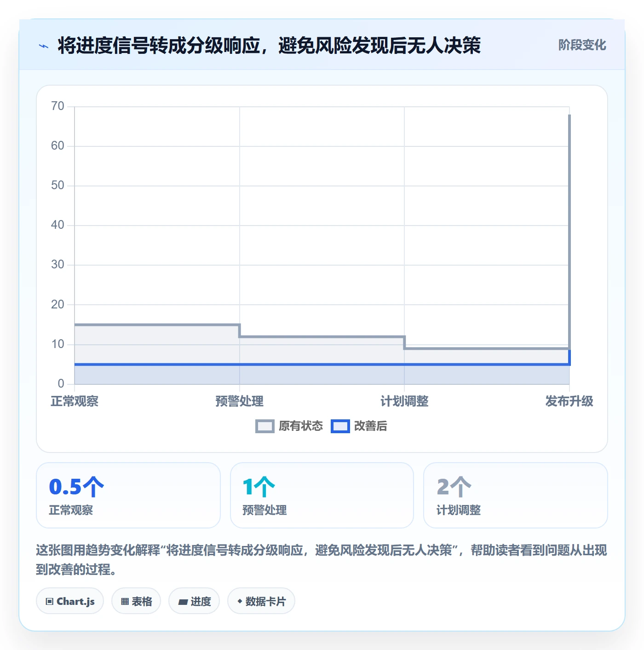Toggle the 原有状态 legend swatch
The image size is (644, 650).
pos(265,426)
